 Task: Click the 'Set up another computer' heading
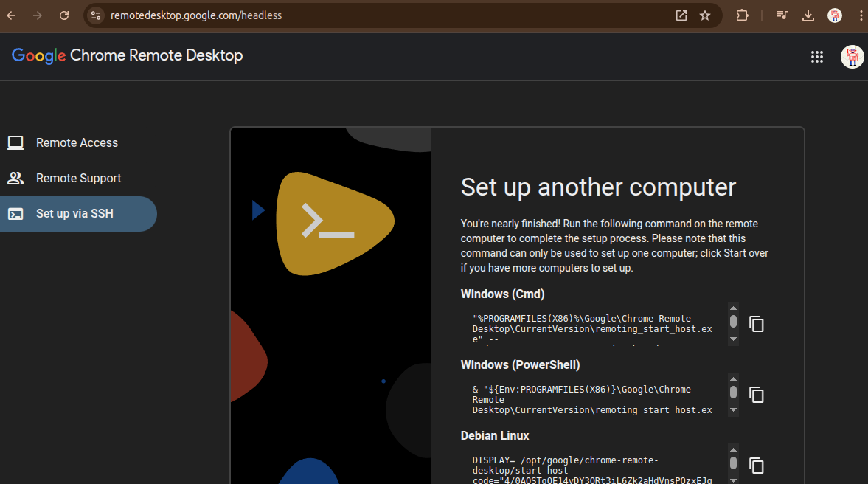pyautogui.click(x=598, y=187)
